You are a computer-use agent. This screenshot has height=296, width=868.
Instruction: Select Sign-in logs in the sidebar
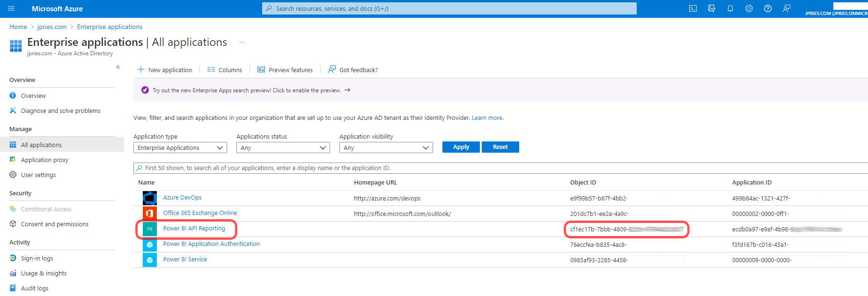coord(37,258)
